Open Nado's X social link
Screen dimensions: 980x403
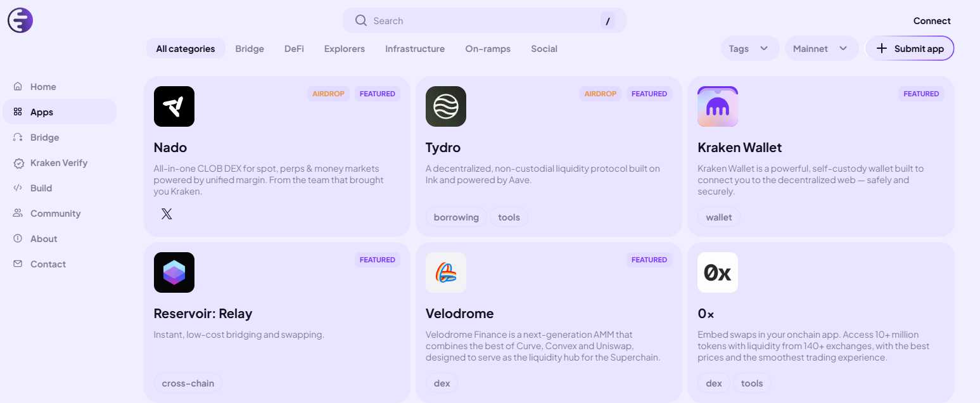click(167, 214)
